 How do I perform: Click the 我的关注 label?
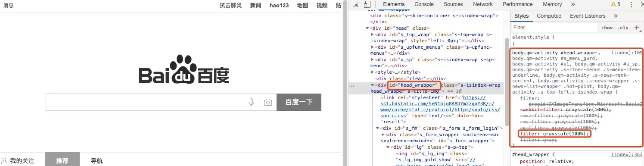22,161
